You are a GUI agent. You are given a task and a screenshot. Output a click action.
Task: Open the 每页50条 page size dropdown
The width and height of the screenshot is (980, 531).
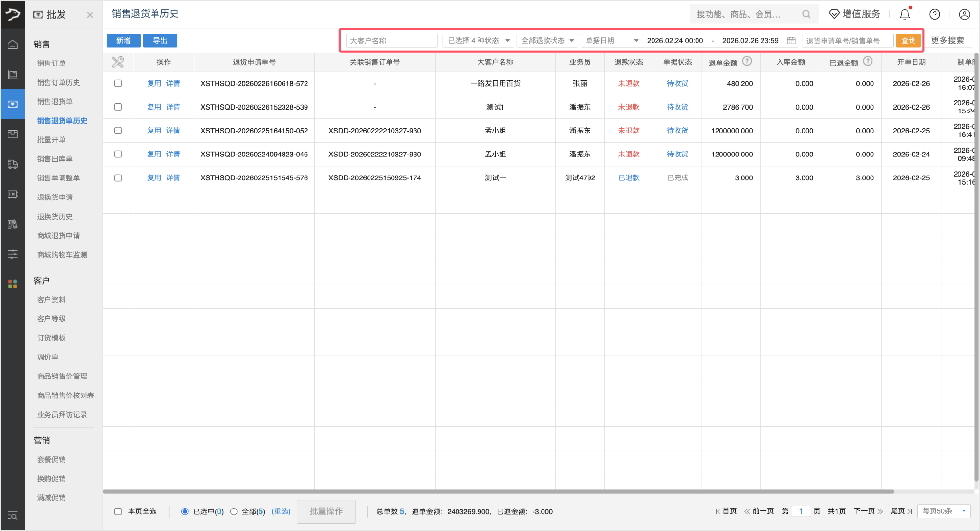point(943,511)
